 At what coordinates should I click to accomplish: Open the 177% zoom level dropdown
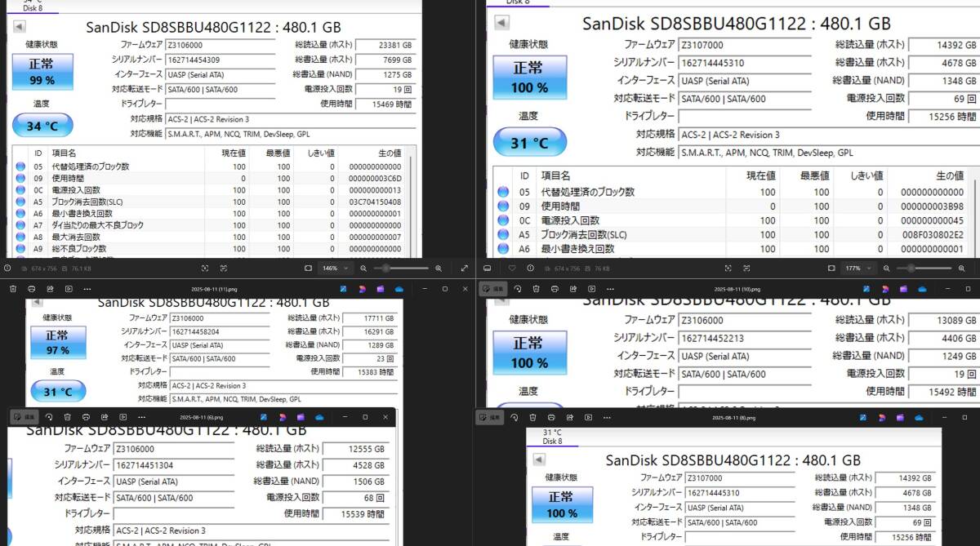858,268
